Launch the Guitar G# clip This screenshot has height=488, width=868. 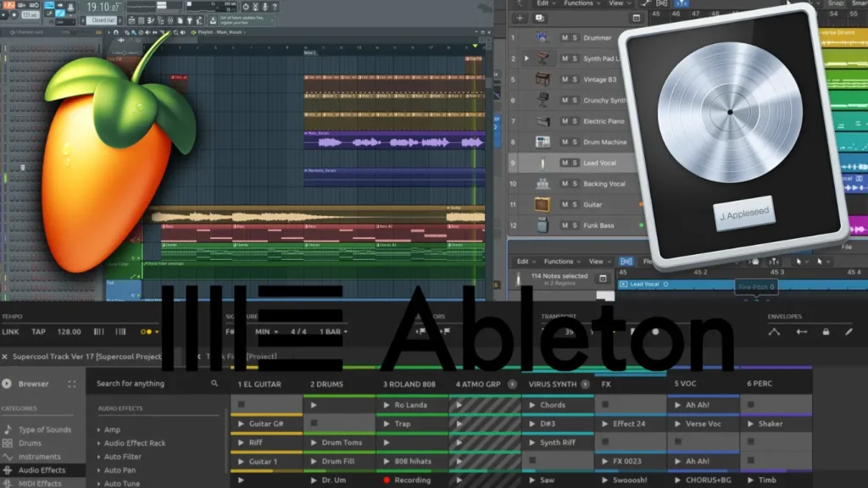click(x=241, y=424)
